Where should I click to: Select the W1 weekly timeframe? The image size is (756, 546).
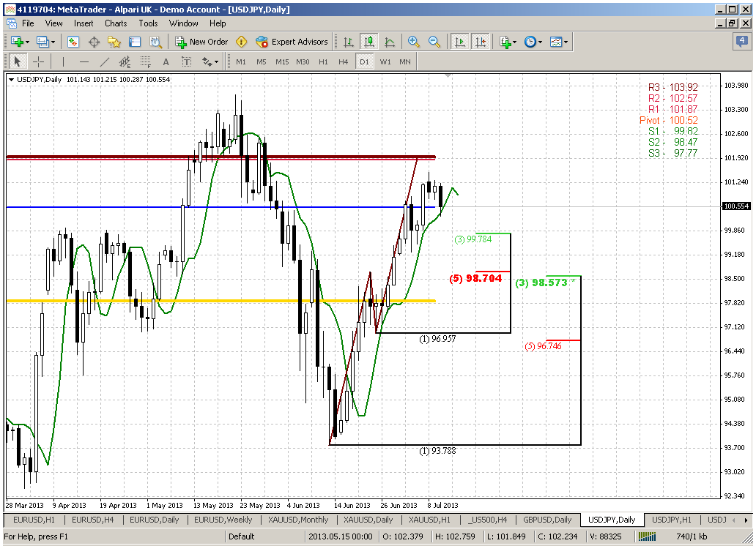point(386,61)
